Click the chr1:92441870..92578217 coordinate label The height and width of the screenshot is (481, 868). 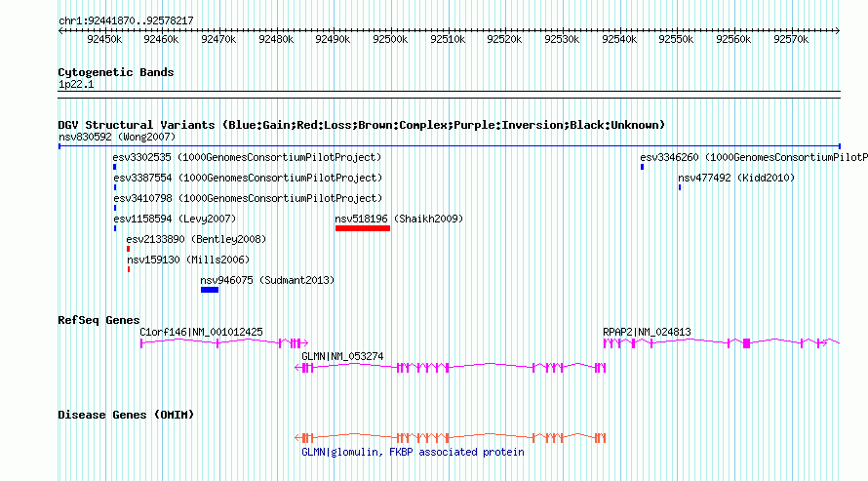tap(126, 20)
